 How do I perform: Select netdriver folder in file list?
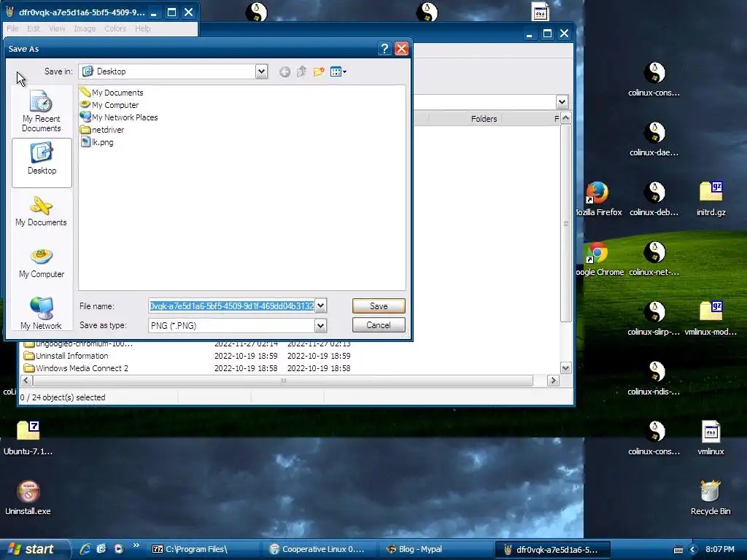102,130
